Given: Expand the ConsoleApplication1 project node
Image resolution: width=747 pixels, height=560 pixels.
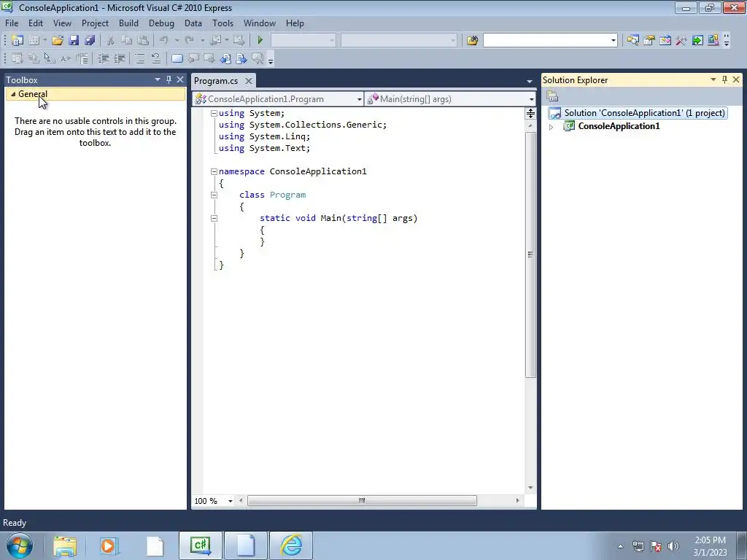Looking at the screenshot, I should (551, 127).
